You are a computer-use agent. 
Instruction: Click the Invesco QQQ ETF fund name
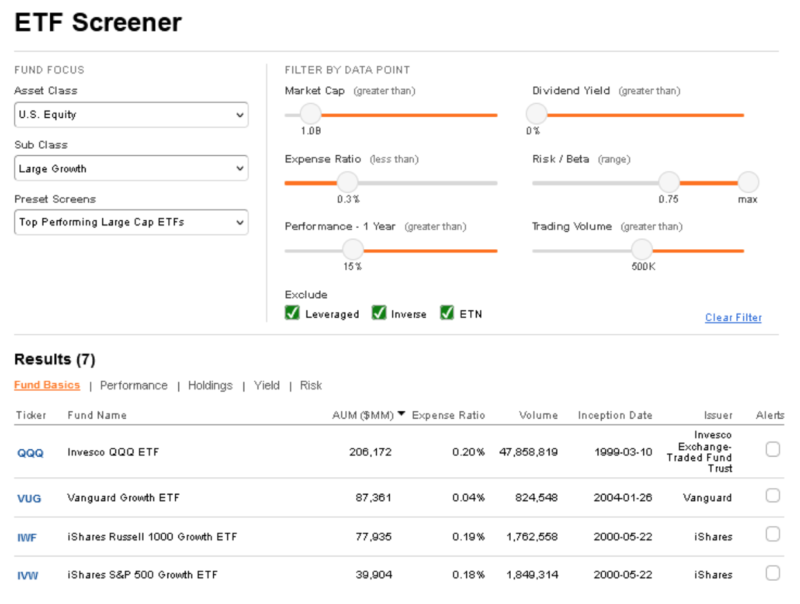click(113, 452)
